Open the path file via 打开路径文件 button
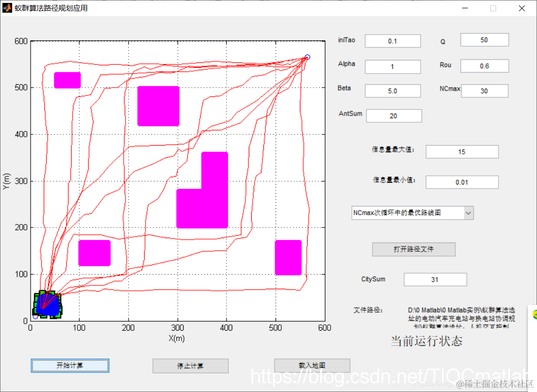 (413, 249)
